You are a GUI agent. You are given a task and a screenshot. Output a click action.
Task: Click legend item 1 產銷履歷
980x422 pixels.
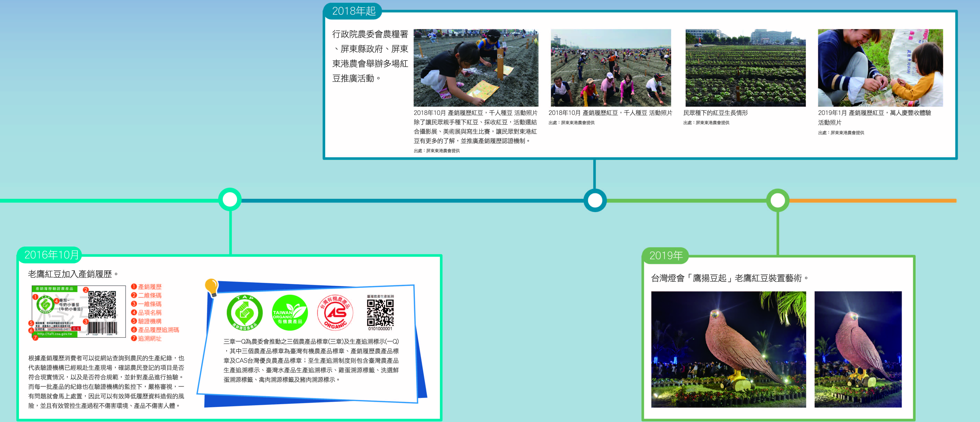(146, 287)
